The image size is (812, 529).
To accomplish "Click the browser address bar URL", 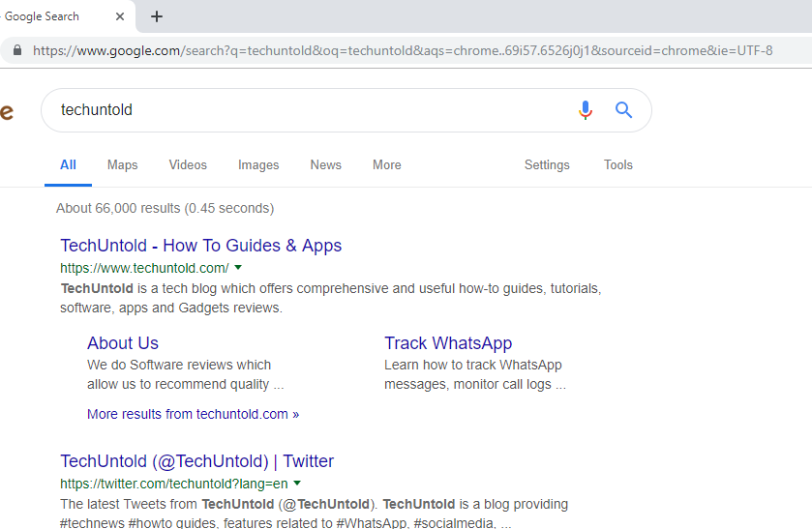I will pos(403,50).
